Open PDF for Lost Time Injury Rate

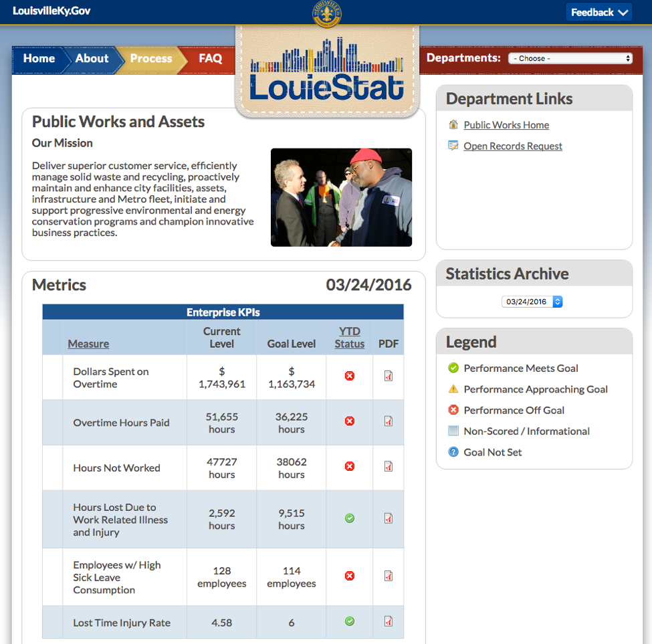pos(389,621)
